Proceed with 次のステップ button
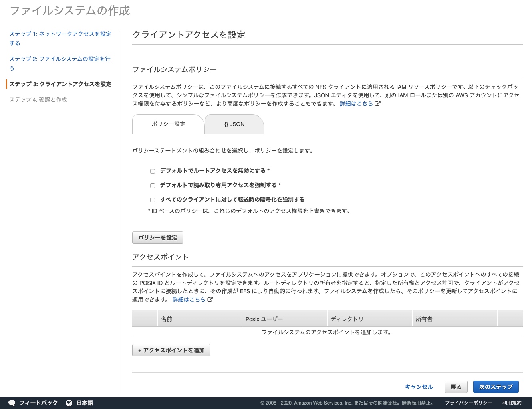 pos(496,387)
